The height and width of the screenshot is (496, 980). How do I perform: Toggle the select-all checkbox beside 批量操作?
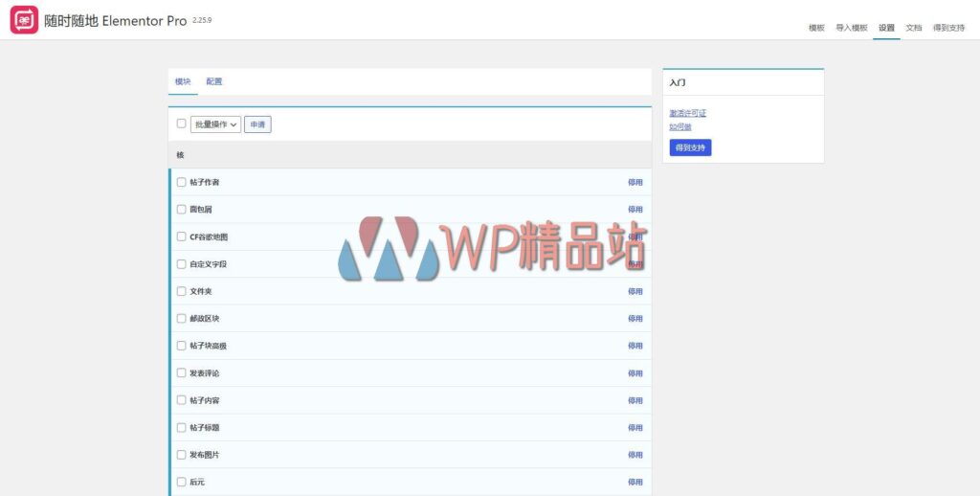click(181, 124)
